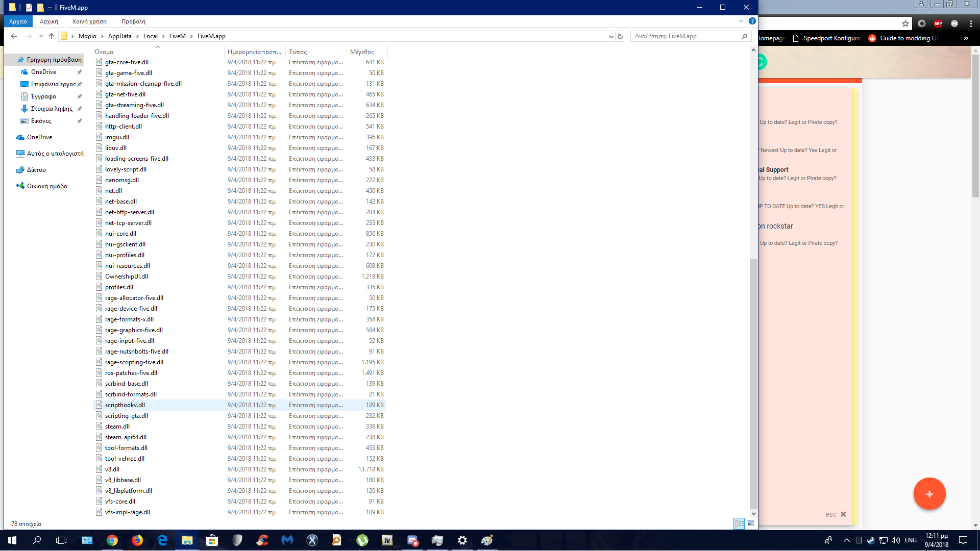Viewport: 980px width, 551px height.
Task: Click the search magnifier in Explorer search box
Action: 744,36
